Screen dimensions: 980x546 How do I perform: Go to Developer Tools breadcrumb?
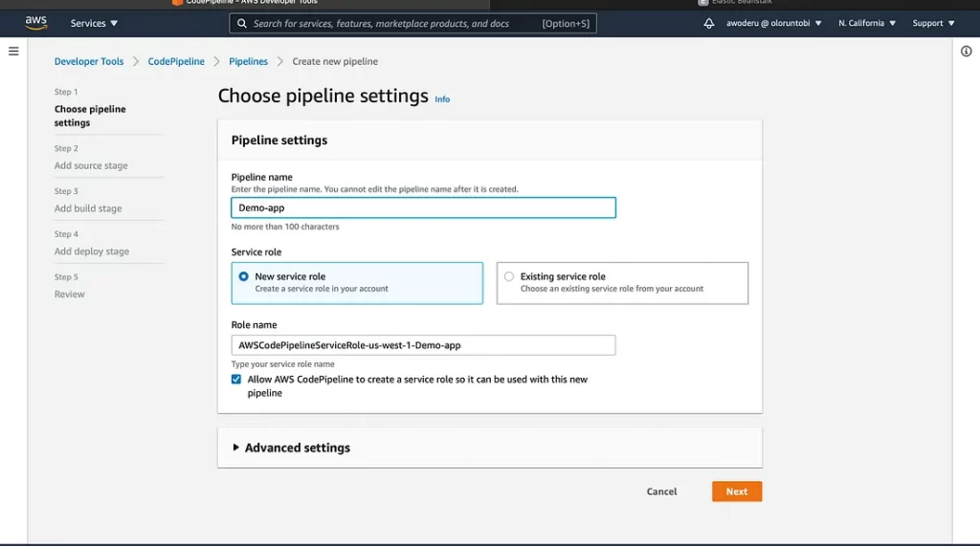[x=89, y=61]
